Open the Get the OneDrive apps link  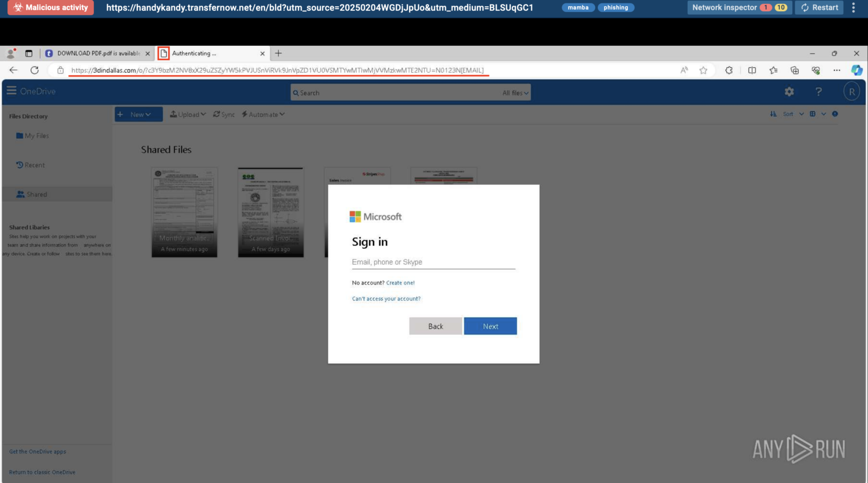pyautogui.click(x=37, y=452)
